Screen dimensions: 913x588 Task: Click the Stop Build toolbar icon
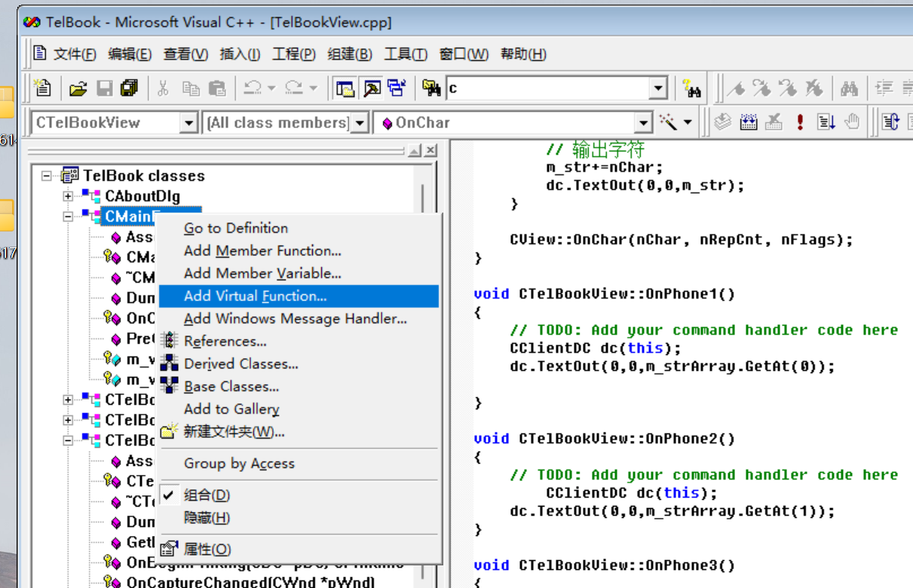pos(774,122)
